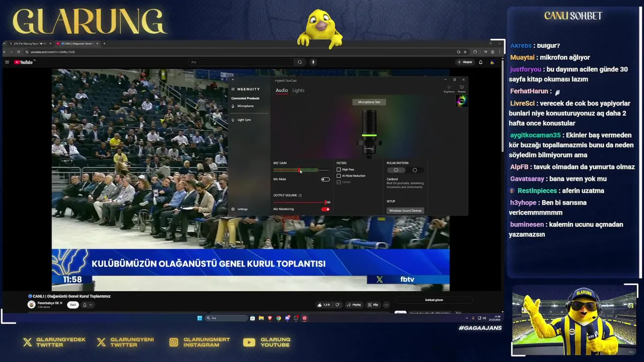Open File Explorer from taskbar

pyautogui.click(x=261, y=318)
